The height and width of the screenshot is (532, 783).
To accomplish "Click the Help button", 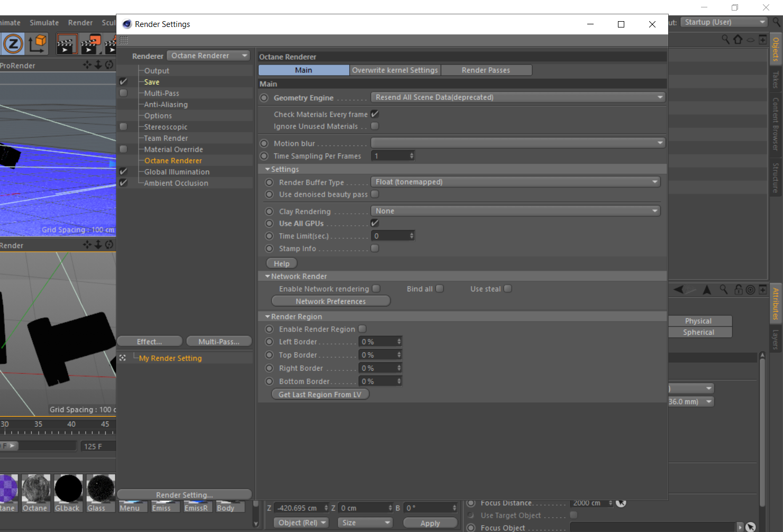I will coord(281,263).
